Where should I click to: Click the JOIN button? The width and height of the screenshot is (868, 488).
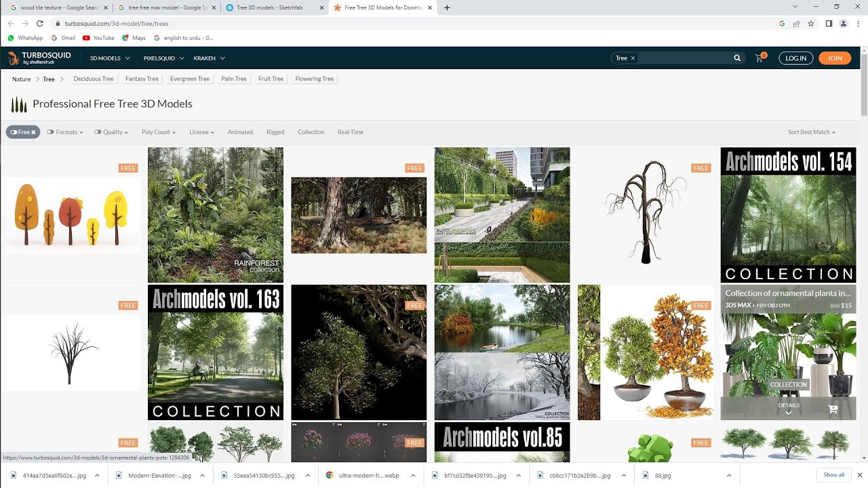point(835,58)
